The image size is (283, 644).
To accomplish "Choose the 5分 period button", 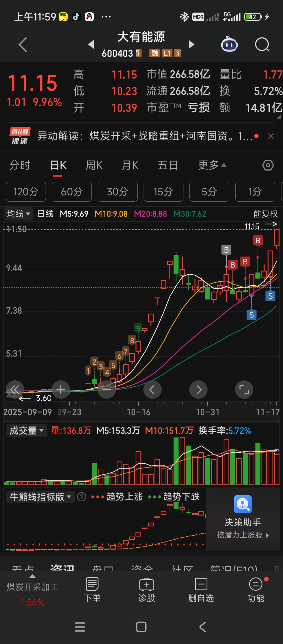I will [209, 192].
